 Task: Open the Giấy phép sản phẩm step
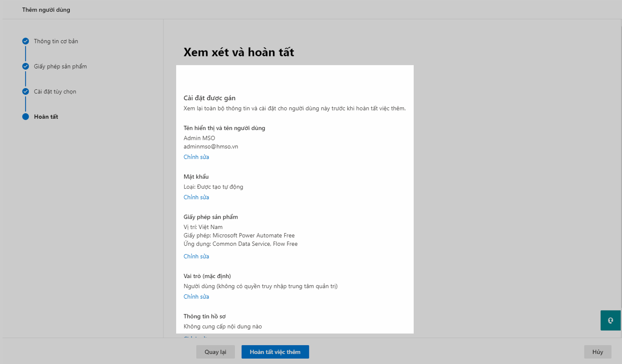(x=61, y=66)
